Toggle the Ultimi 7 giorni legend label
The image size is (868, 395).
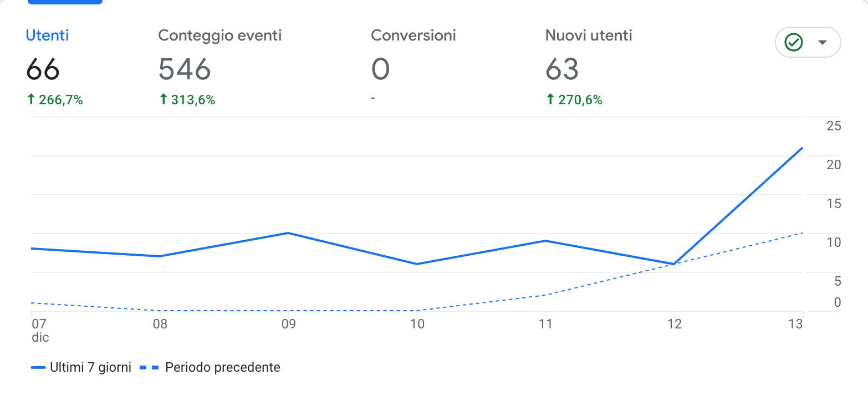90,367
